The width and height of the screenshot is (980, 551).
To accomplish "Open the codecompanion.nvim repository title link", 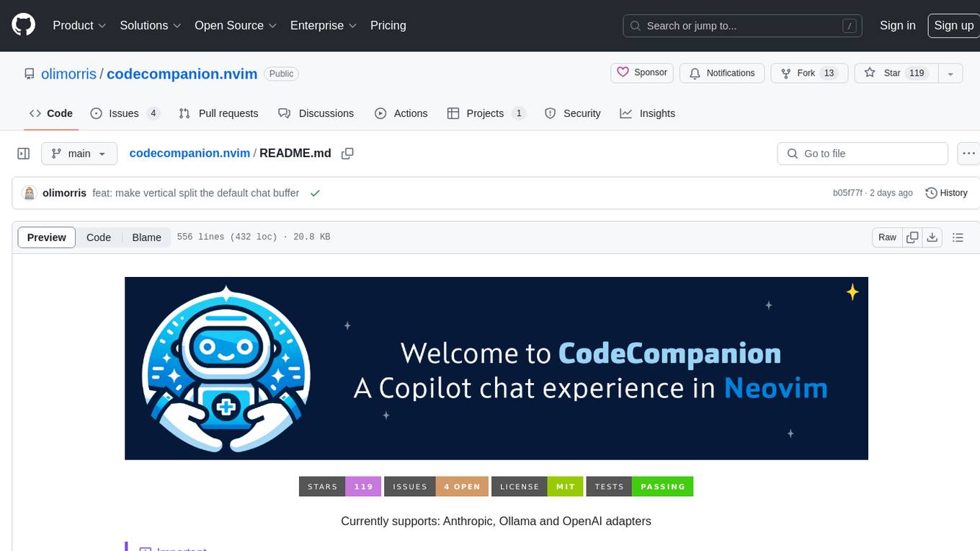I will [x=182, y=74].
